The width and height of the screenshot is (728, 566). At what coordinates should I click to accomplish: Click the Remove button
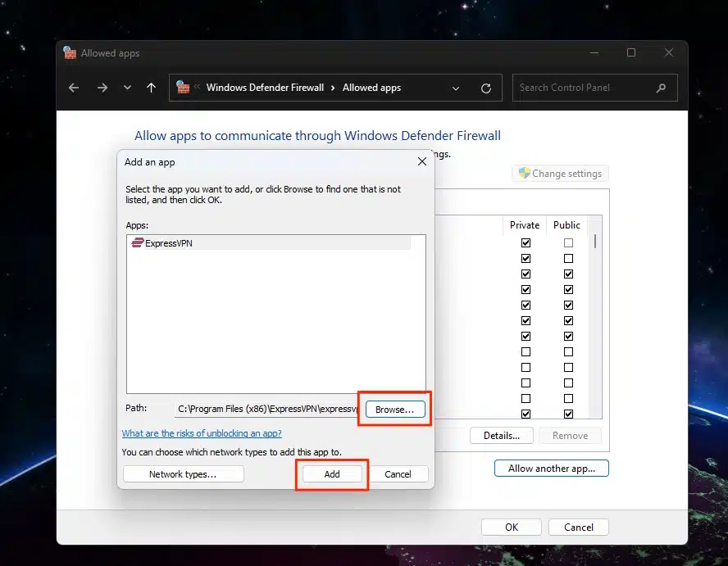(570, 436)
